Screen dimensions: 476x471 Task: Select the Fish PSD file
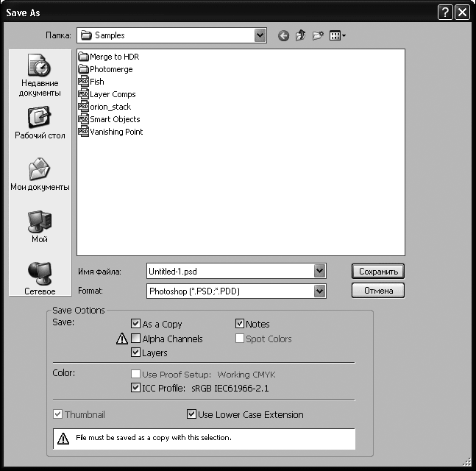click(91, 82)
